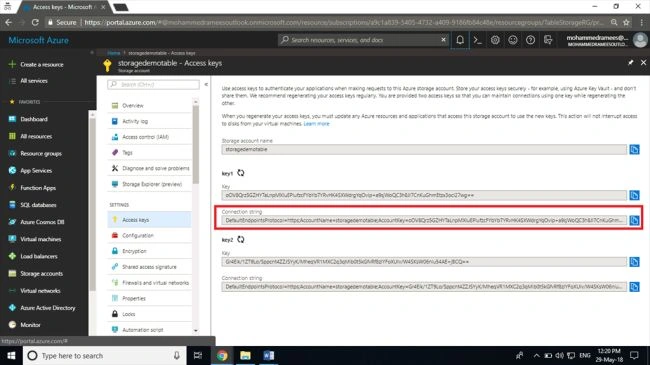Screen dimensions: 650x365
Task: Regenerate key1 using refresh icon
Action: [x=240, y=173]
